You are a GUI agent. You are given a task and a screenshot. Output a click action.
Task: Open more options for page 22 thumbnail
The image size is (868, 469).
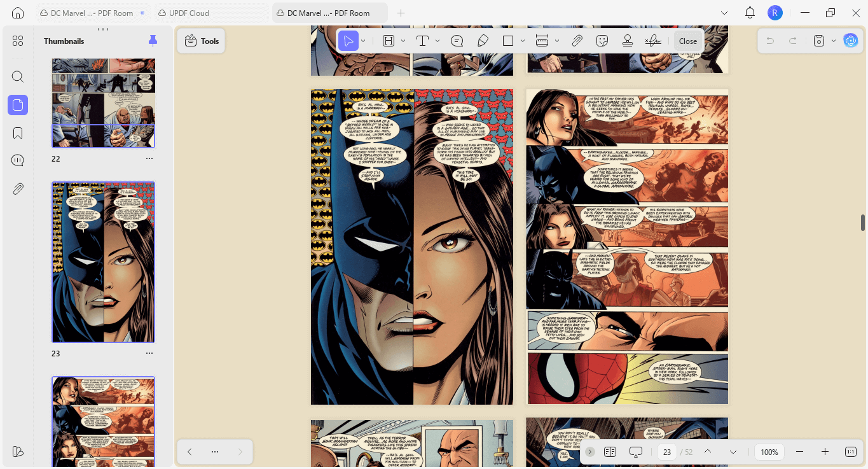[x=149, y=158]
